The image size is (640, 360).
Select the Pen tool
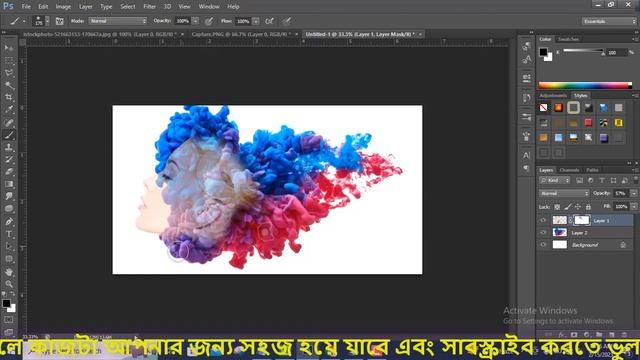[x=9, y=222]
